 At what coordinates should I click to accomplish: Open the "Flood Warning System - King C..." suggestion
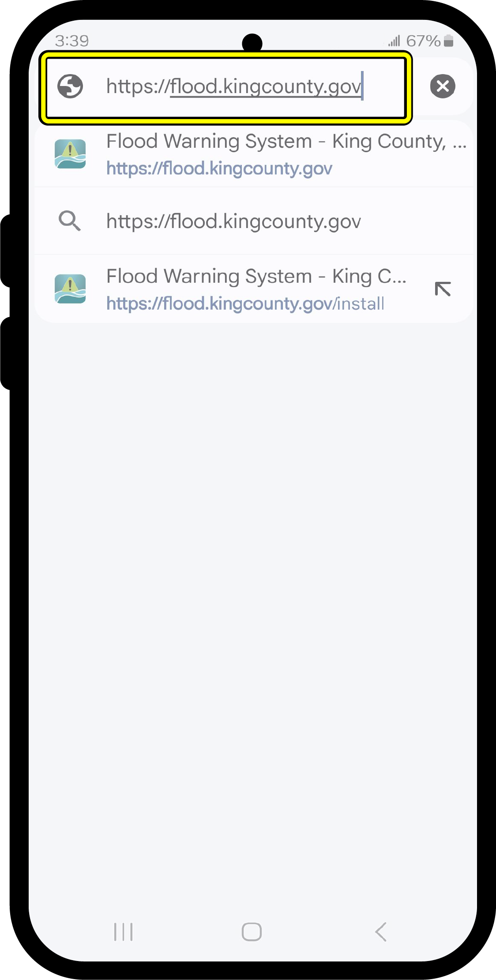click(256, 277)
